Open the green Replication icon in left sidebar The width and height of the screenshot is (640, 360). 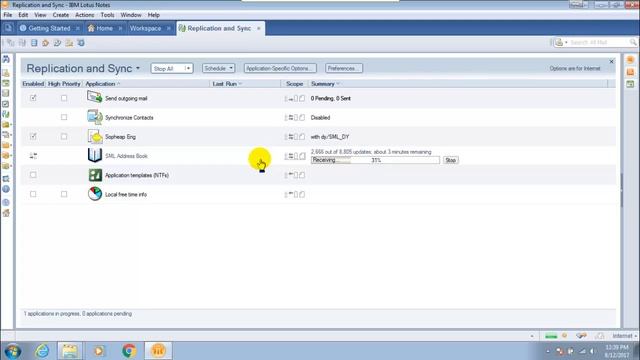point(6,114)
